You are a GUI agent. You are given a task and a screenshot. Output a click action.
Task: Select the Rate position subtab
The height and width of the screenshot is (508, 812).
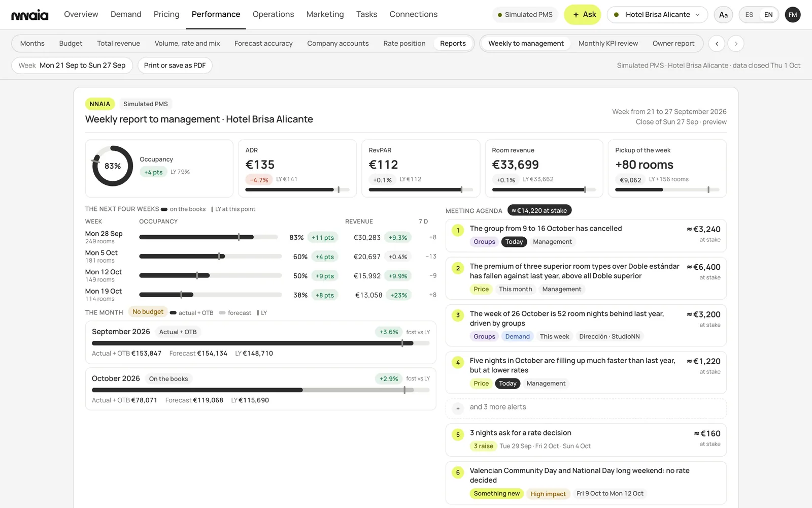[x=404, y=44]
